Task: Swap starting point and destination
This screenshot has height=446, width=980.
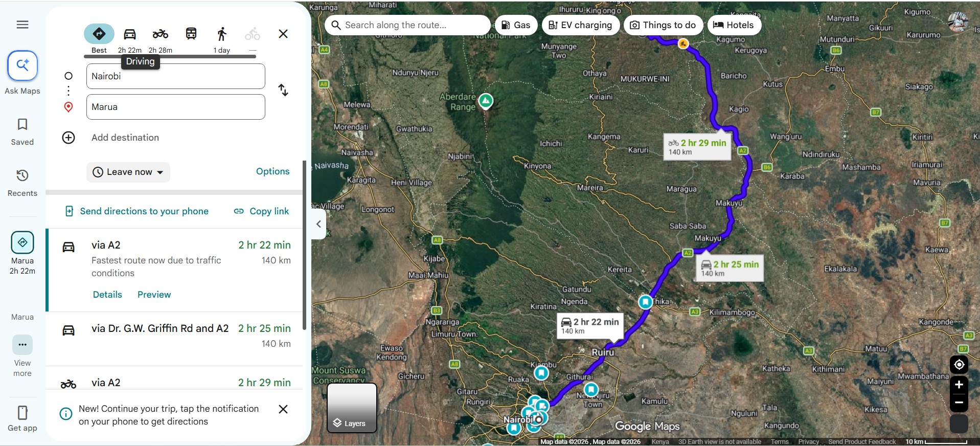Action: (x=283, y=91)
